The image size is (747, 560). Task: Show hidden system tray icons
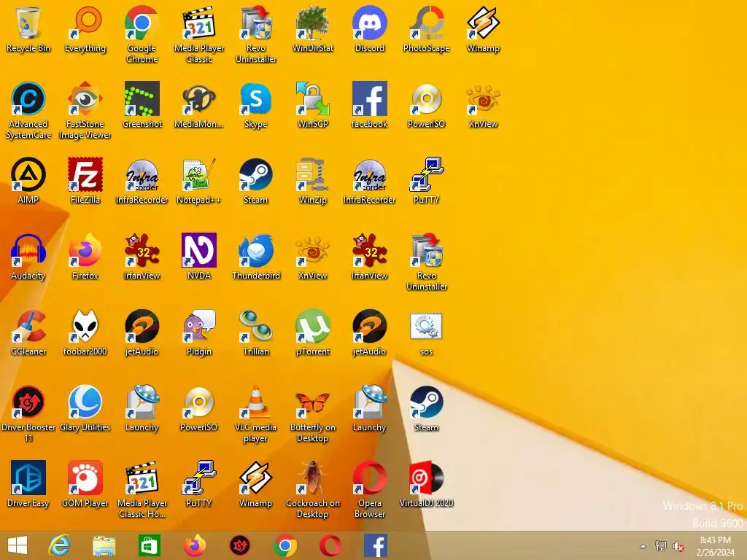pos(643,546)
